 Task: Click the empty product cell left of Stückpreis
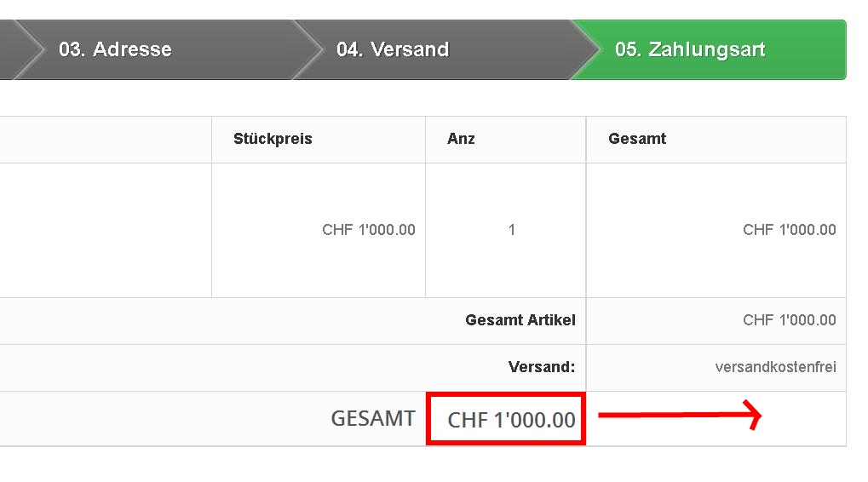[x=102, y=230]
